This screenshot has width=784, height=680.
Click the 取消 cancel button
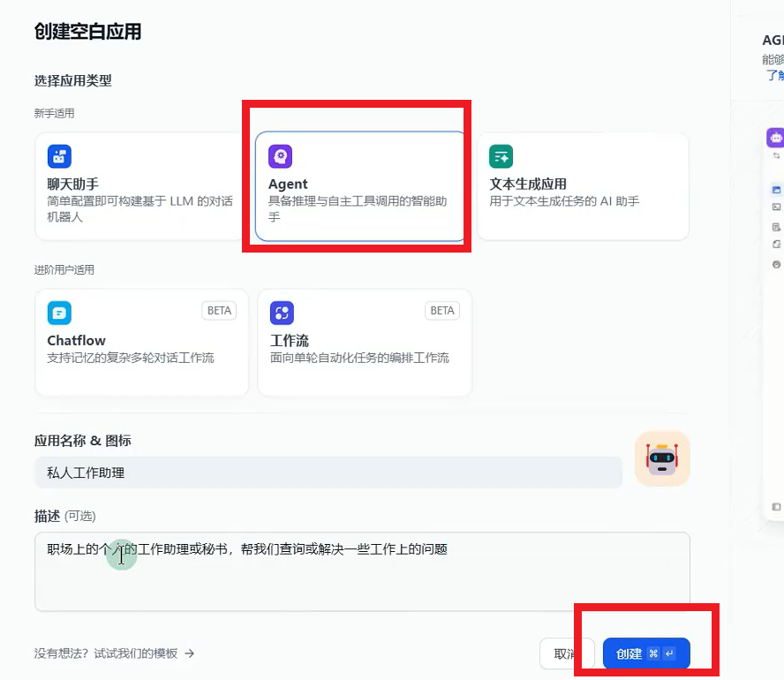pos(567,654)
